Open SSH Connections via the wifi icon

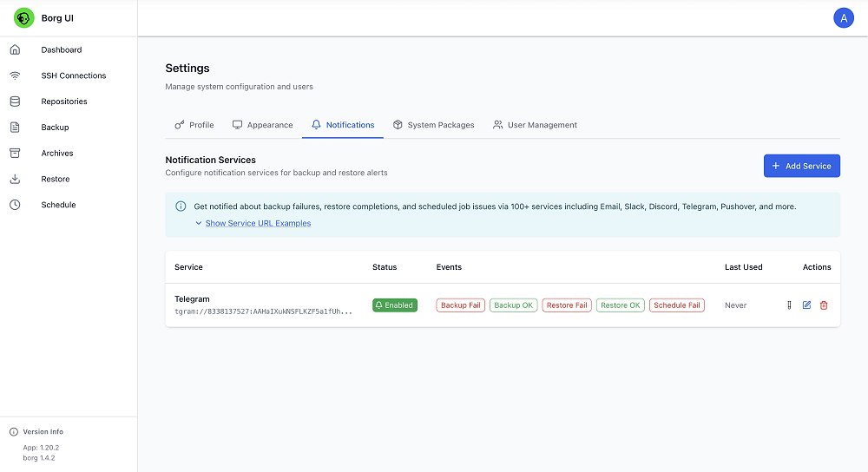(15, 75)
